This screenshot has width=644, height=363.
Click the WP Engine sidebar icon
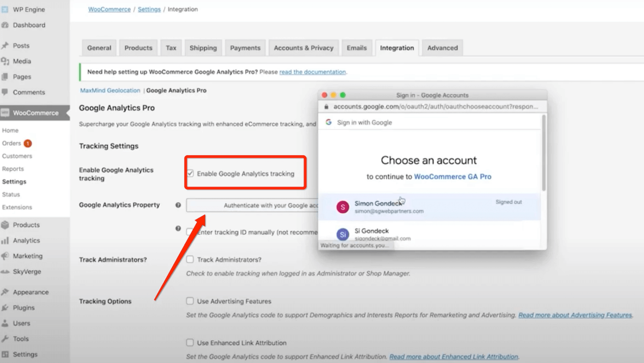[5, 10]
